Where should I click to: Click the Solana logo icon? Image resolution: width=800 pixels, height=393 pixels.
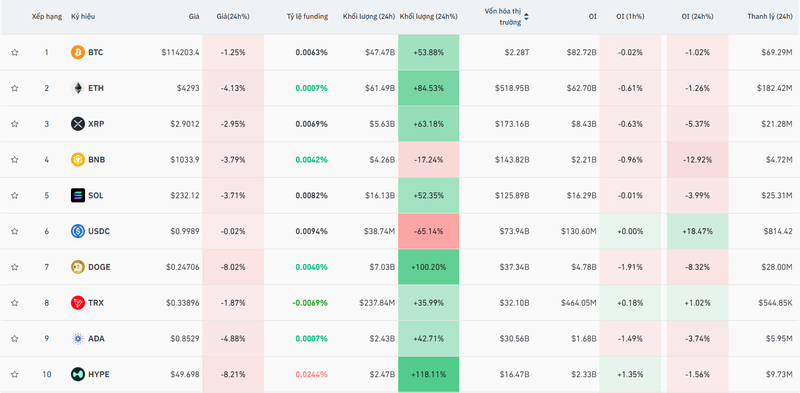(x=78, y=195)
